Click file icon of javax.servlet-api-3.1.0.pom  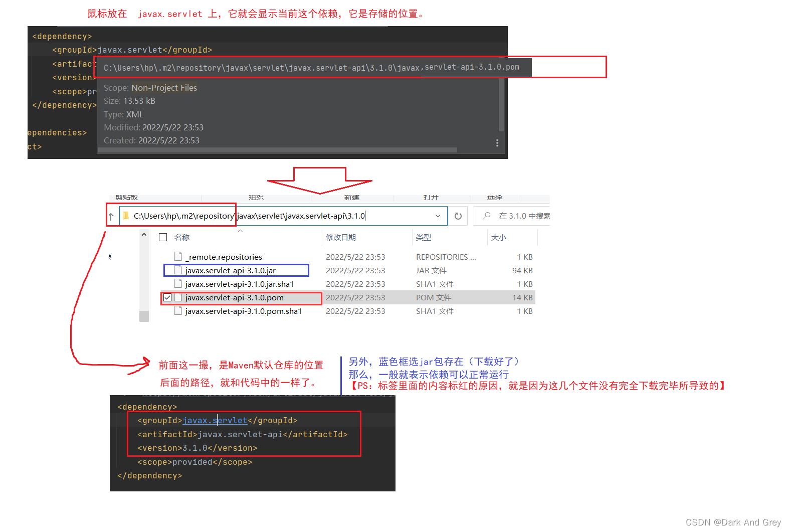click(x=178, y=297)
